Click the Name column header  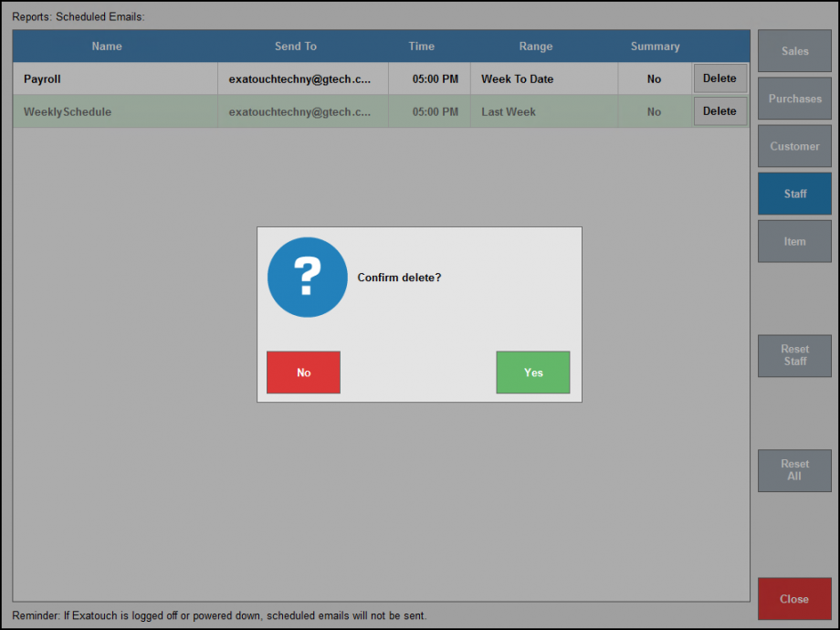pyautogui.click(x=106, y=46)
